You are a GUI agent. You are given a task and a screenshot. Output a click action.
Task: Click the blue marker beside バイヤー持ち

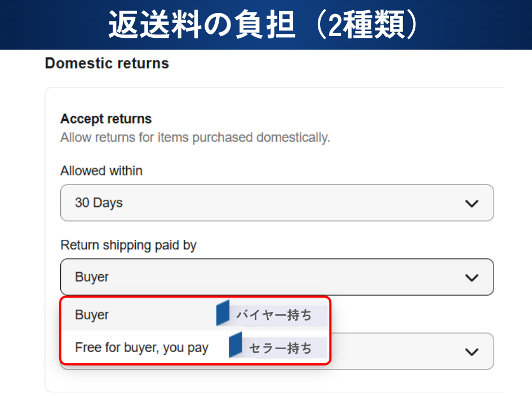click(223, 314)
